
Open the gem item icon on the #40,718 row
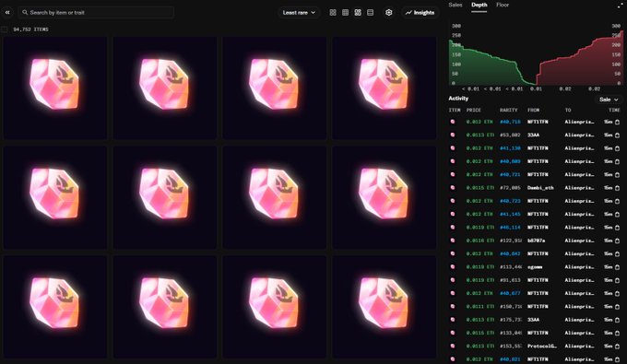453,122
